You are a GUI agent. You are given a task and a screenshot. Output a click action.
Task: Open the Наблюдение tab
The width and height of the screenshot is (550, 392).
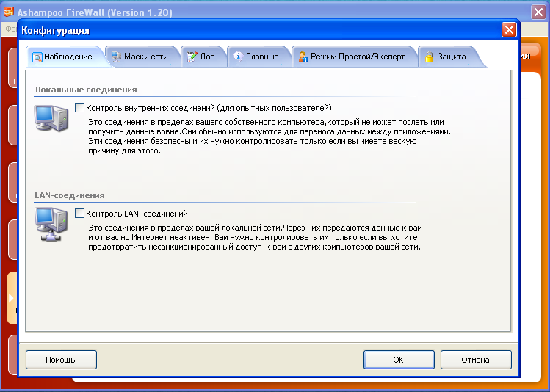(x=65, y=57)
